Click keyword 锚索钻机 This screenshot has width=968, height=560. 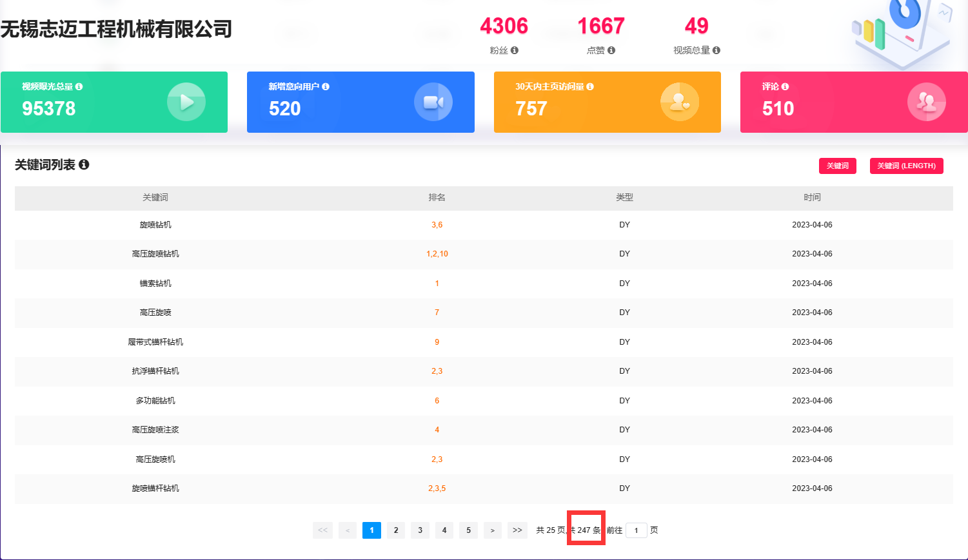pyautogui.click(x=155, y=284)
